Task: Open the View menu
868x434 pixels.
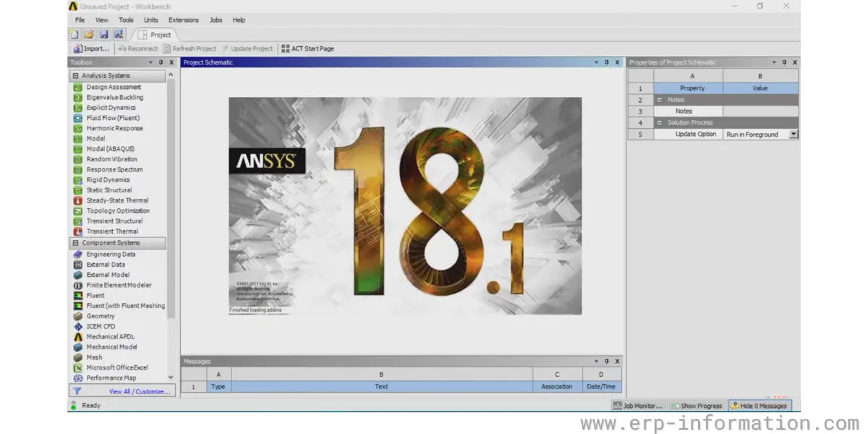Action: coord(102,20)
